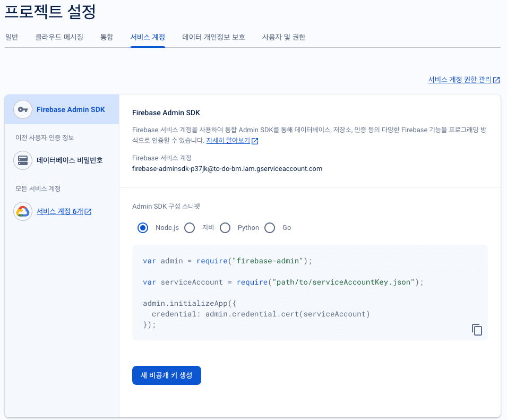Click the credential.cert(serviceAccount) code line
The height and width of the screenshot is (420, 507).
tap(261, 314)
